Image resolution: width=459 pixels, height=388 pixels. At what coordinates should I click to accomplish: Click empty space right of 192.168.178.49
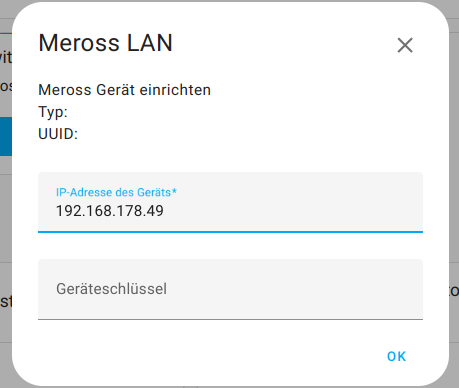(x=293, y=211)
